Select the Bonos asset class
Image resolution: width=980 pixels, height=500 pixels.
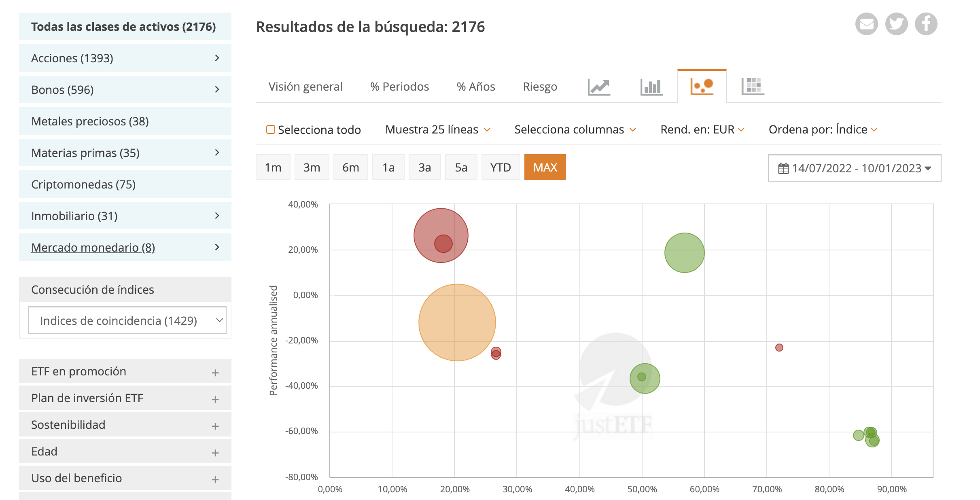point(62,89)
